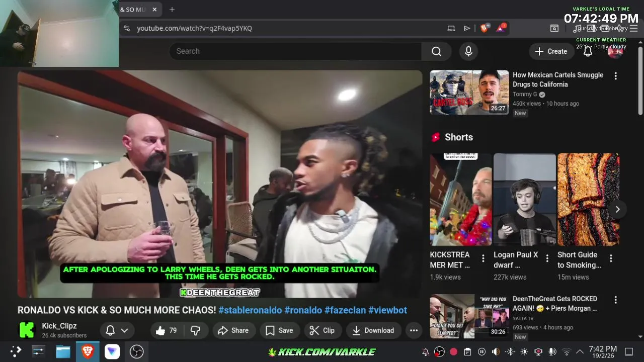Open system settings icon in taskbar
The width and height of the screenshot is (644, 362).
39,351
